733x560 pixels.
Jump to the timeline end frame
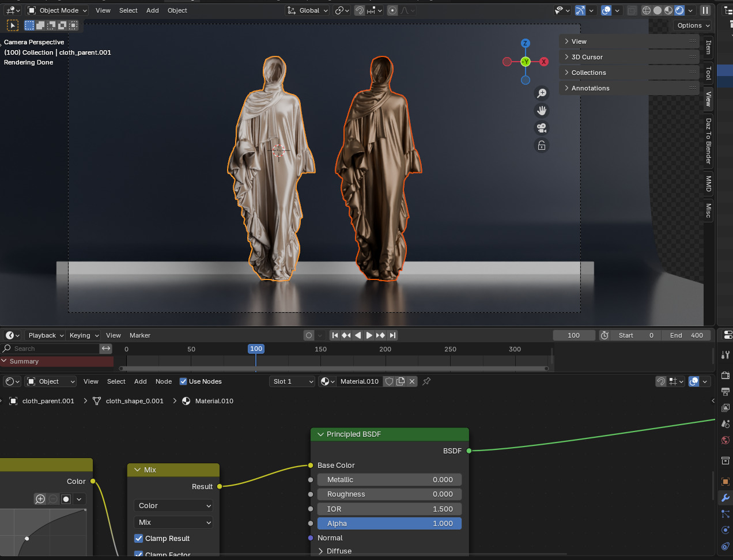click(392, 335)
